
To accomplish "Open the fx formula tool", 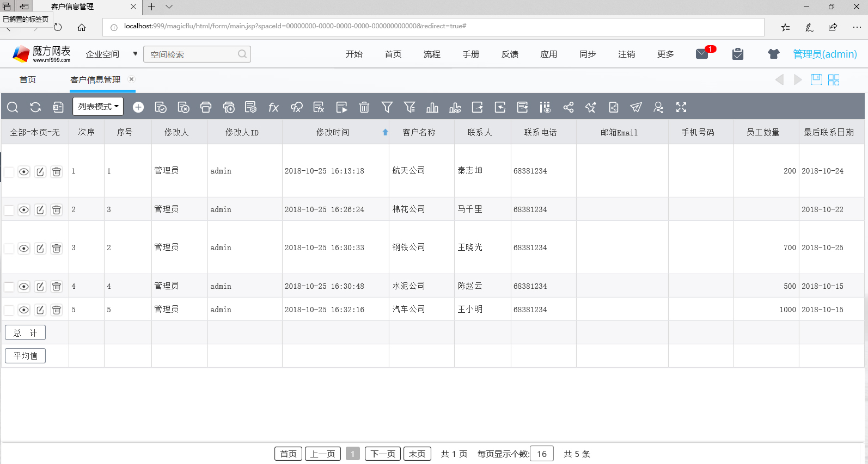I will pyautogui.click(x=273, y=107).
